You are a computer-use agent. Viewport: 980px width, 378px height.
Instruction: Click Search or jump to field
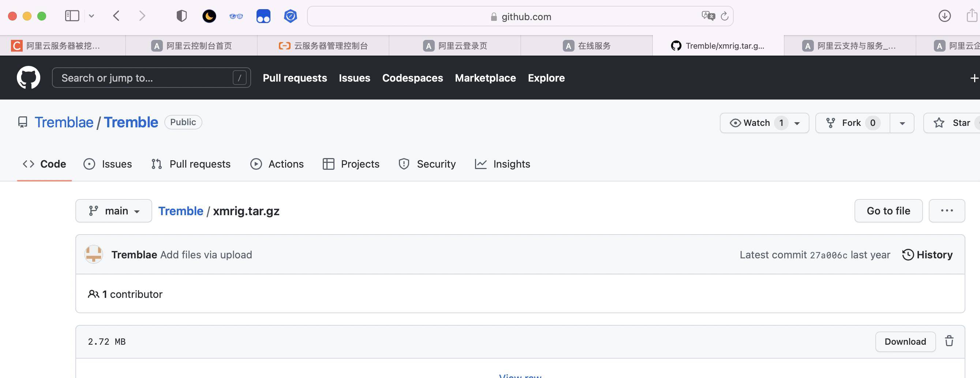pyautogui.click(x=152, y=78)
